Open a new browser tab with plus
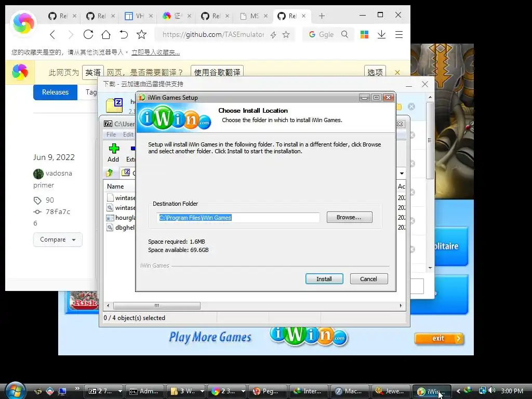Screen dimensions: 532x399 click(x=322, y=16)
